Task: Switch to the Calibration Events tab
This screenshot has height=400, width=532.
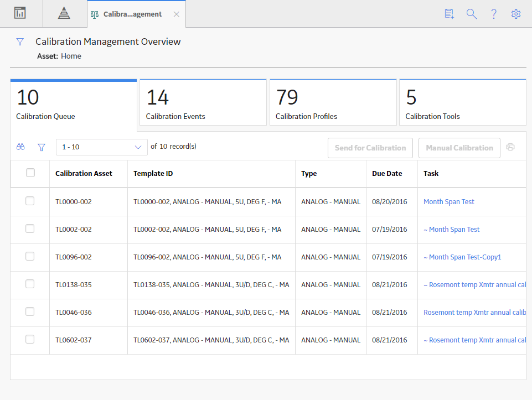Action: tap(203, 102)
